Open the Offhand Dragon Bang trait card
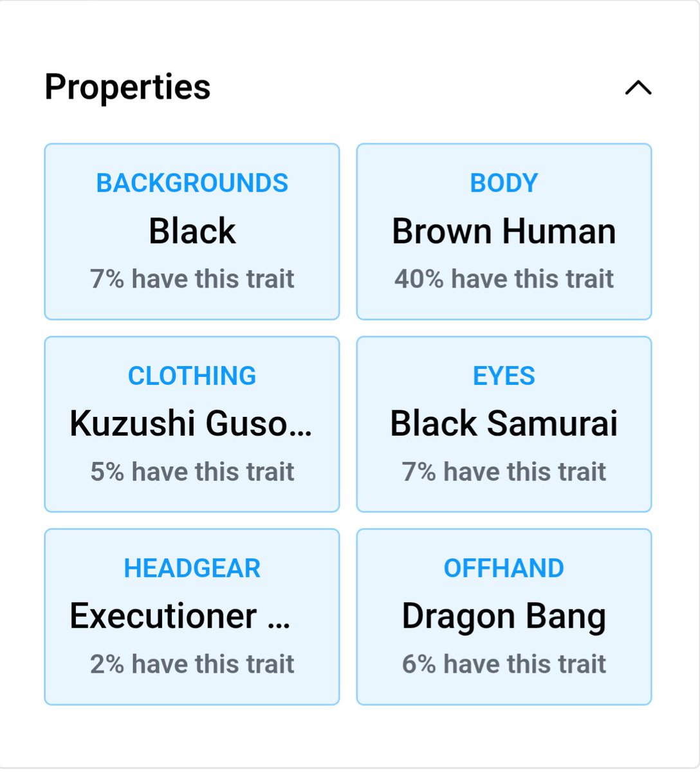The height and width of the screenshot is (772, 700). point(504,617)
